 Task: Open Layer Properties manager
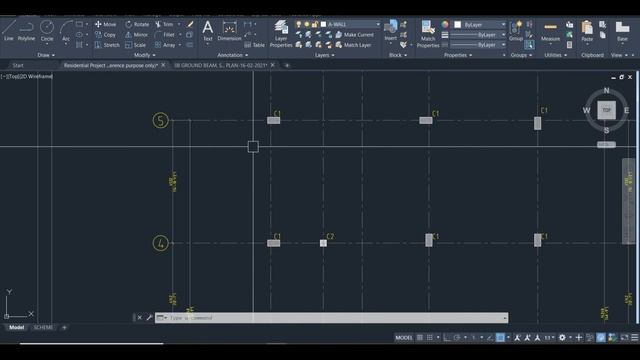pyautogui.click(x=281, y=33)
